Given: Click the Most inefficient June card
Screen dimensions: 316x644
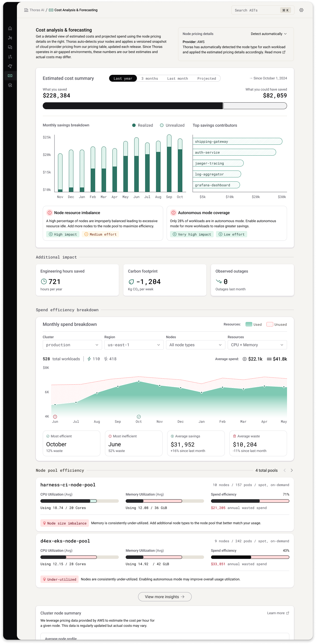Looking at the screenshot, I should [x=134, y=443].
